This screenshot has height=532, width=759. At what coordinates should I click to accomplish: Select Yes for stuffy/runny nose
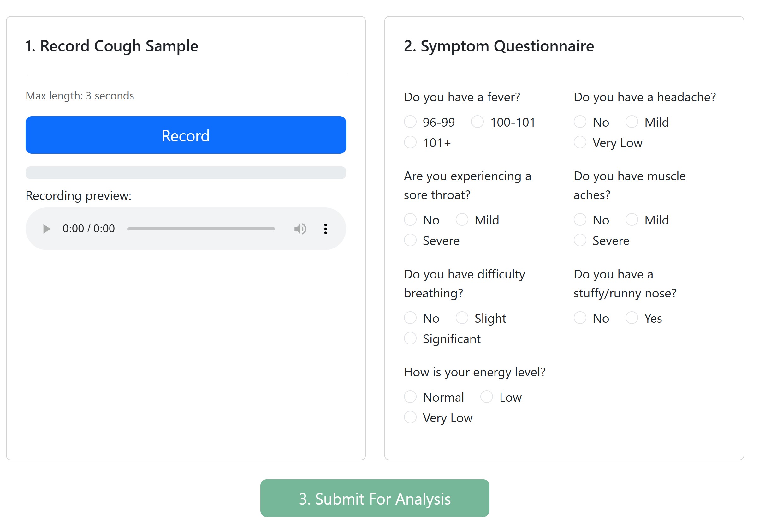coord(632,318)
